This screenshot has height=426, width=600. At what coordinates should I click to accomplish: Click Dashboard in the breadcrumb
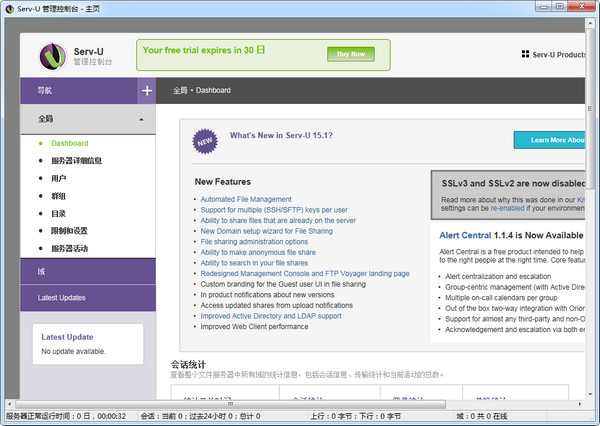213,90
